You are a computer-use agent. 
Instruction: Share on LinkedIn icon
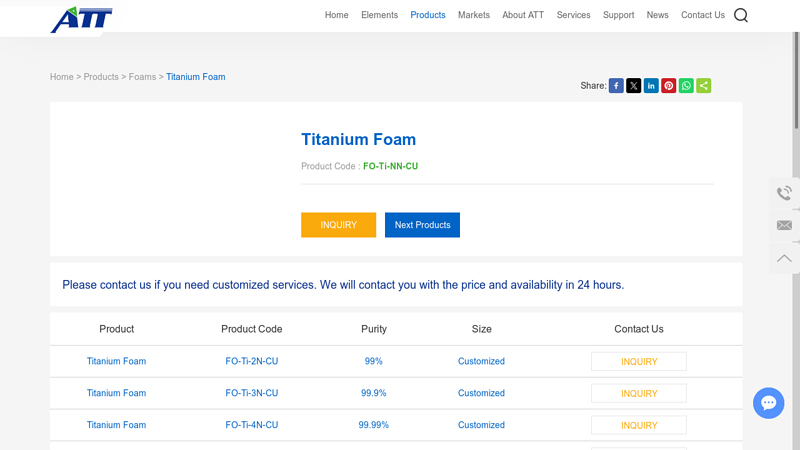click(x=651, y=86)
